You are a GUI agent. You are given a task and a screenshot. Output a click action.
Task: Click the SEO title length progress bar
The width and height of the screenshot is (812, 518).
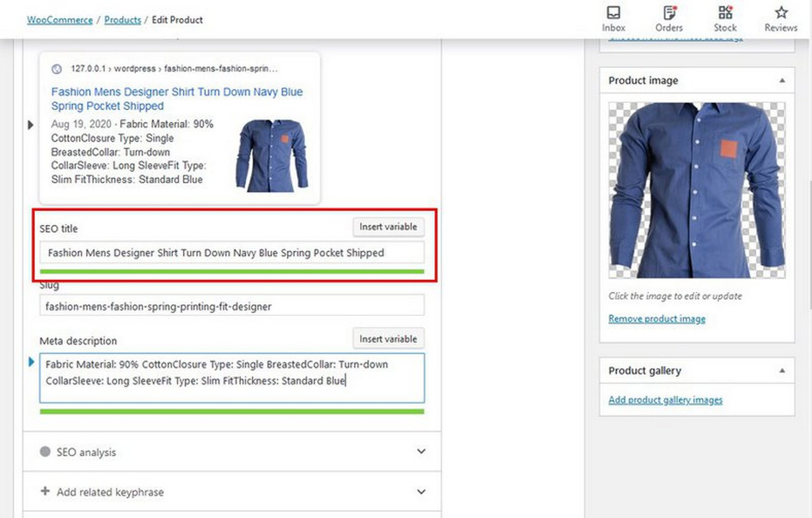(232, 272)
